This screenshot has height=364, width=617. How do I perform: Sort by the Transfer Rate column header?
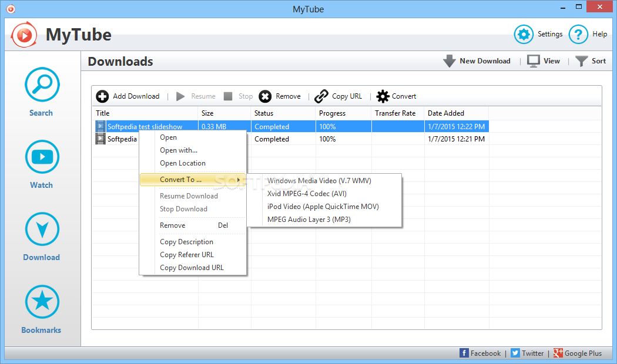[398, 113]
